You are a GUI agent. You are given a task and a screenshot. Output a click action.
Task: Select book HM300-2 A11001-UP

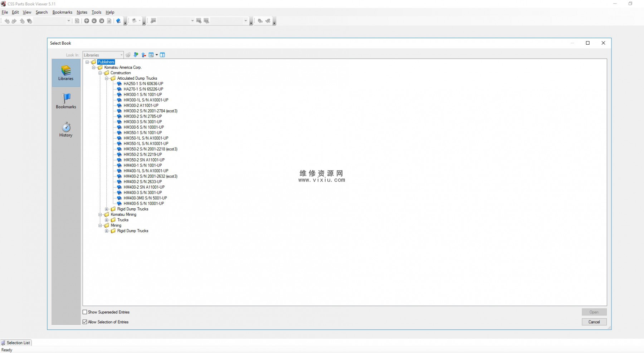tap(141, 105)
